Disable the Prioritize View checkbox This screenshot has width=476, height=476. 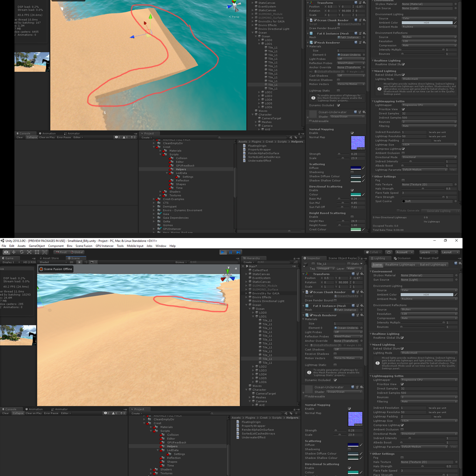coord(401,384)
